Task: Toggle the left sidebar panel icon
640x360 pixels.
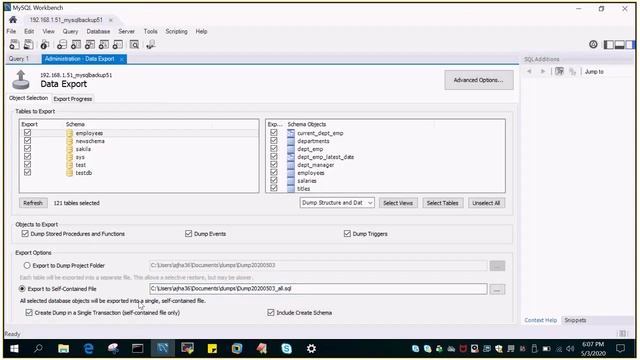Action: (609, 45)
